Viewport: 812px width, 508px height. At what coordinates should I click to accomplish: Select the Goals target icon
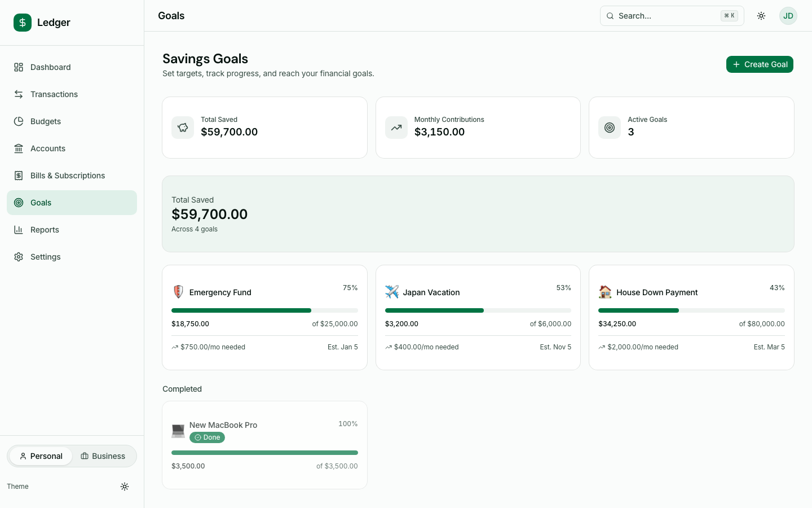(18, 203)
